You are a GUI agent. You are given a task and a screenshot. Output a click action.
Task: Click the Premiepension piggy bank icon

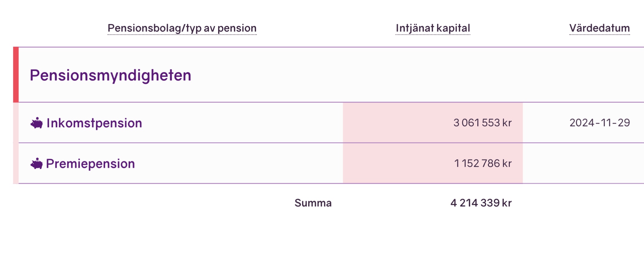(36, 164)
